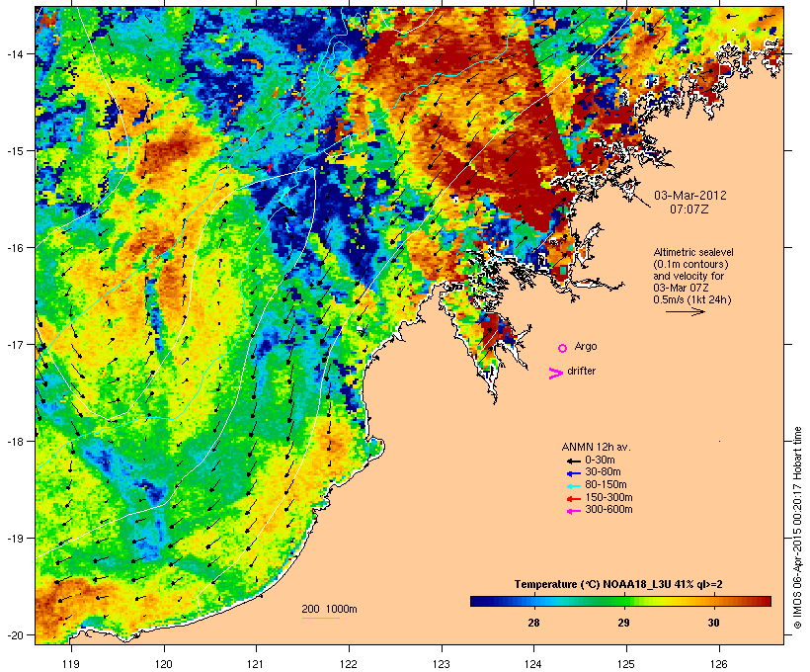This screenshot has width=810, height=672.
Task: Click the magenta Argo circle symbol
Action: point(563,348)
